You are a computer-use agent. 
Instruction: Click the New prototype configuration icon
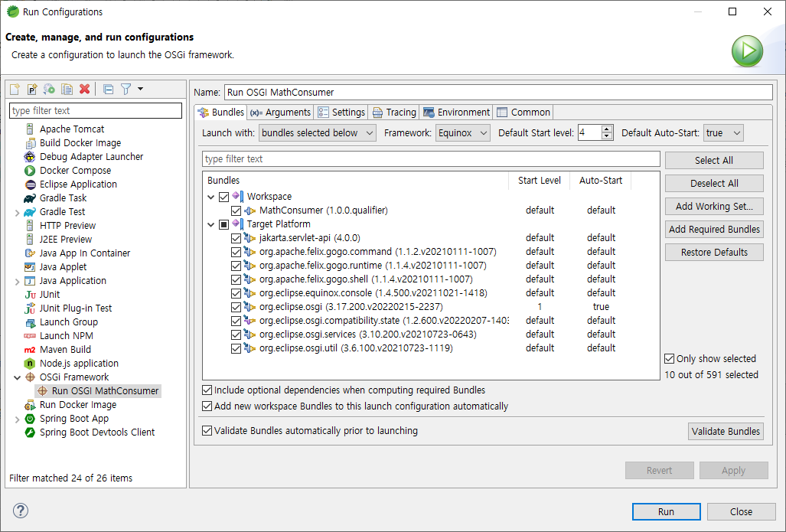pyautogui.click(x=32, y=90)
